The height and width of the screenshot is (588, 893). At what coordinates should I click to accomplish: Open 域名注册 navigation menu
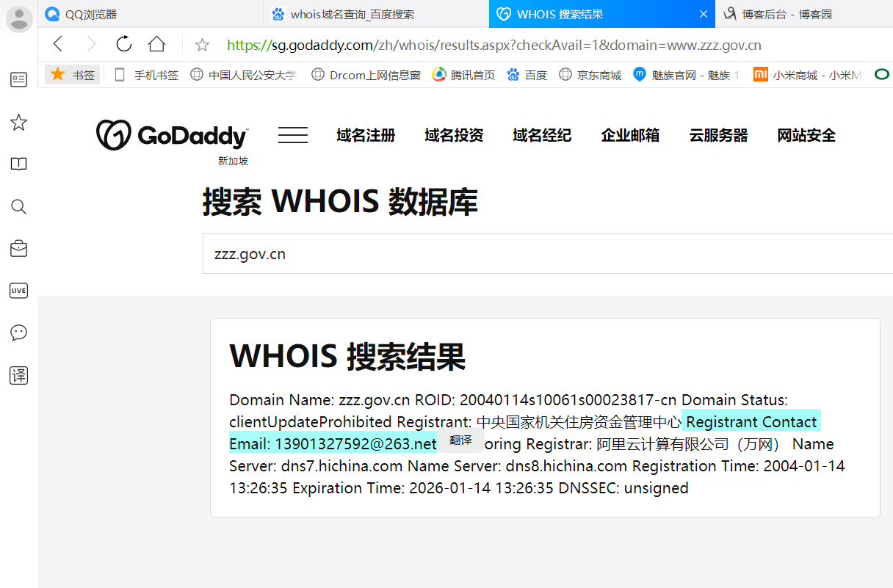click(366, 135)
